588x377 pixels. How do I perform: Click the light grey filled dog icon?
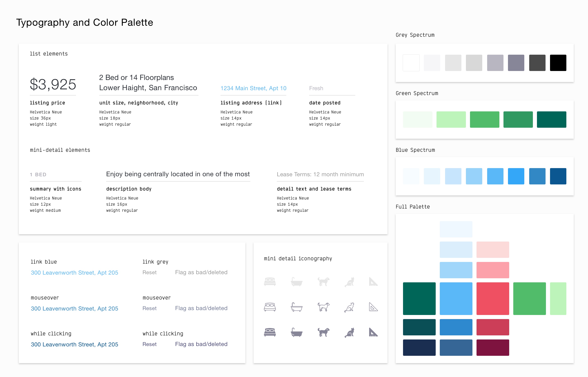click(323, 282)
